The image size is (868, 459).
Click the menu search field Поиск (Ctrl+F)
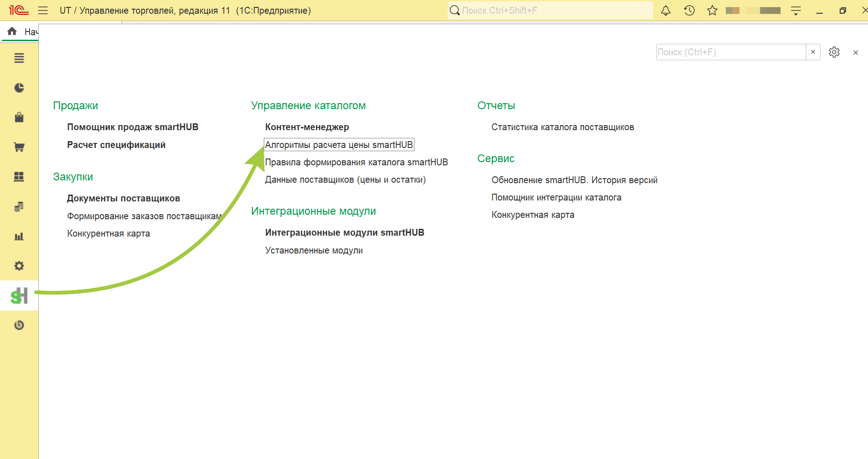731,52
